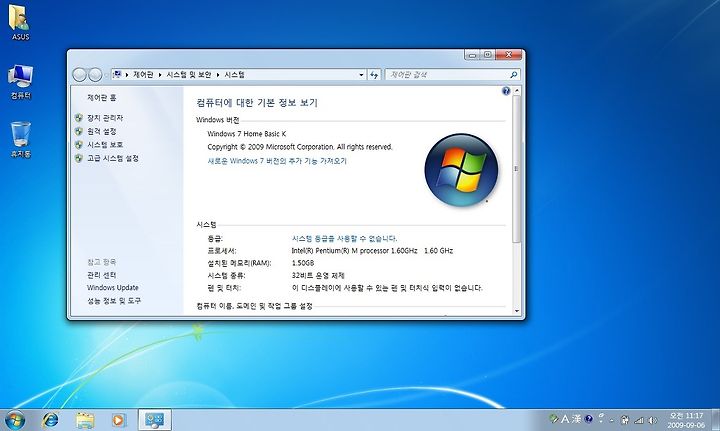Click shield icon next to 장치 관리자
The height and width of the screenshot is (431, 720).
point(79,118)
